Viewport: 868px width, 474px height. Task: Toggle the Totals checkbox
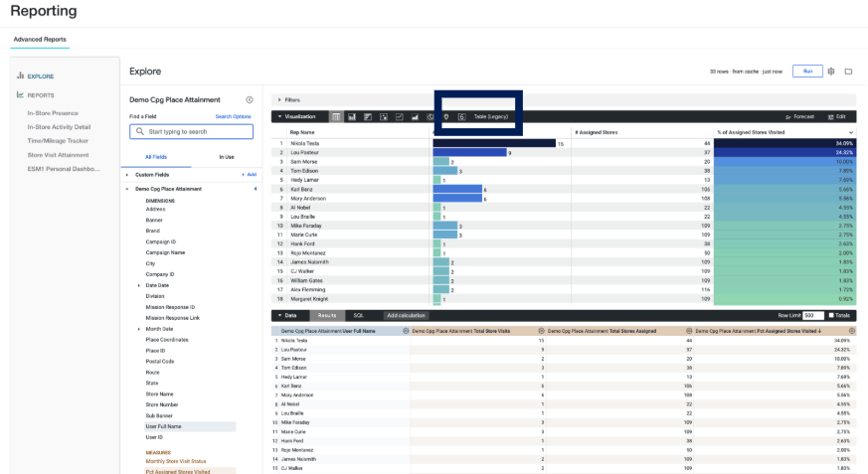(x=831, y=315)
